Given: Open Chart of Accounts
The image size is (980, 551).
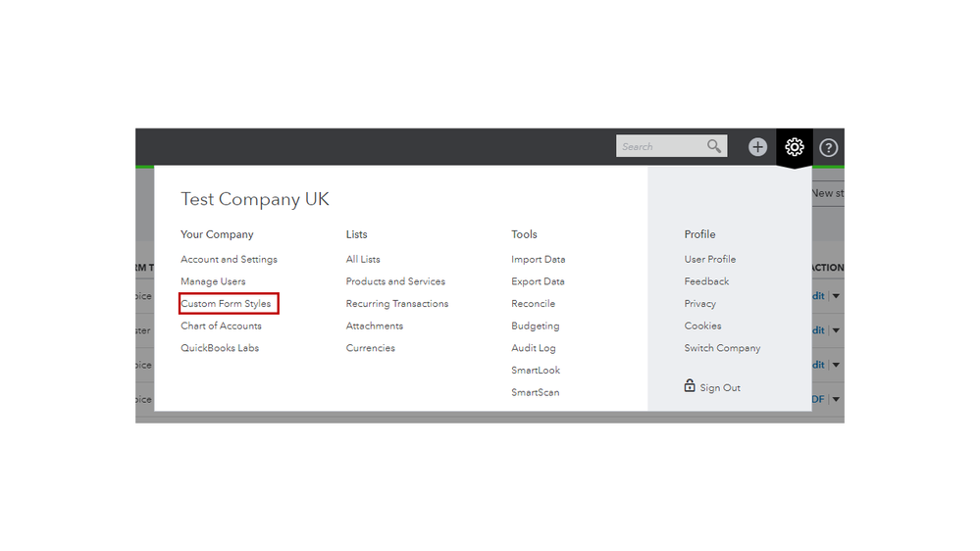Looking at the screenshot, I should click(222, 326).
